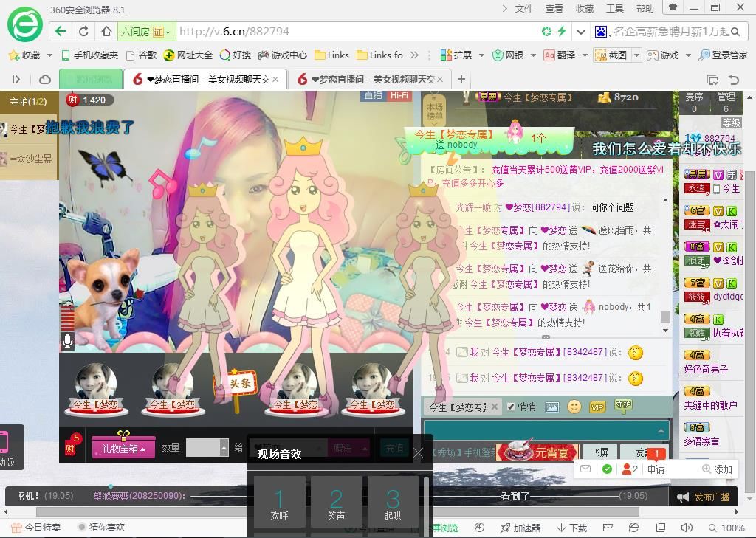Click the microphone icon on video
756x538 pixels.
(x=67, y=341)
